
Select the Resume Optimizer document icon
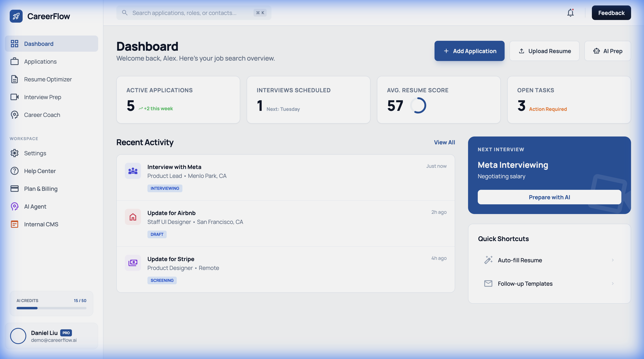pos(15,79)
